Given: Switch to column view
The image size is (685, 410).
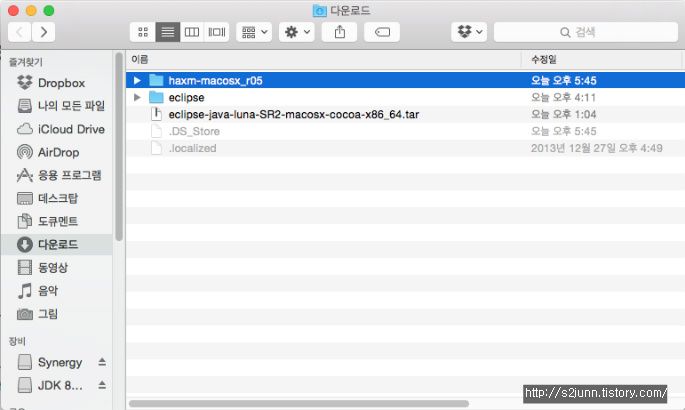Looking at the screenshot, I should coord(192,32).
